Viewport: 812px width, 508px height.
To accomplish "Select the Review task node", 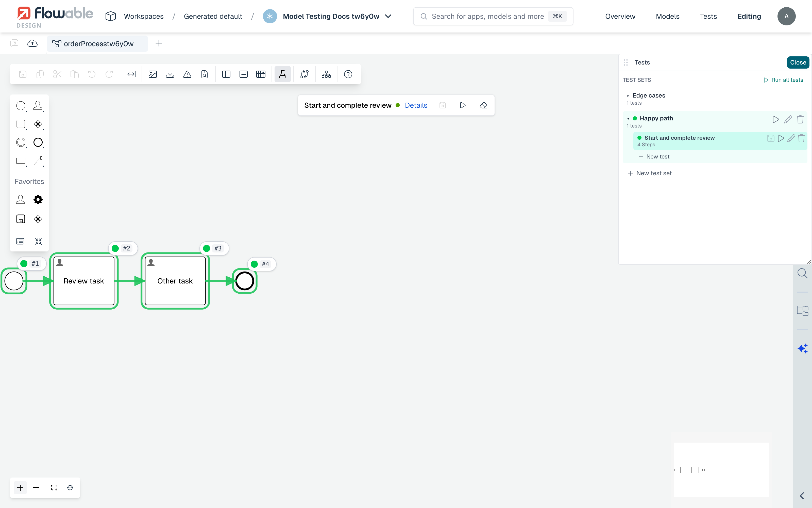I will coord(84,281).
